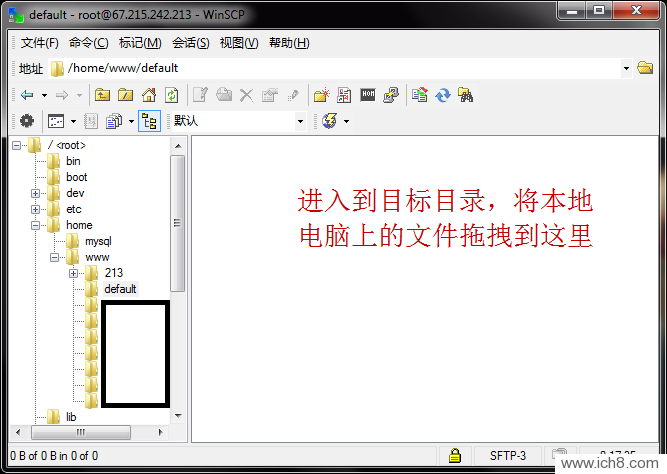Click the delete X icon

[x=246, y=95]
